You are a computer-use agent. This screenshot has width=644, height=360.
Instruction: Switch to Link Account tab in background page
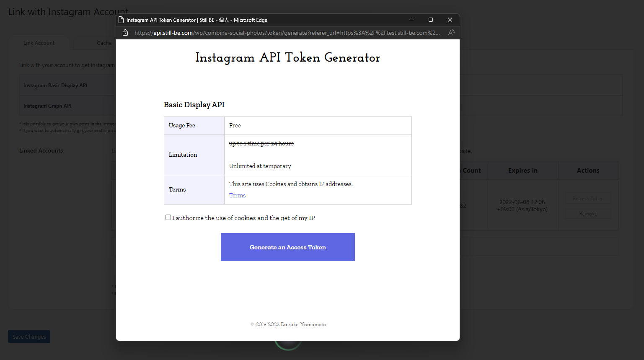39,43
